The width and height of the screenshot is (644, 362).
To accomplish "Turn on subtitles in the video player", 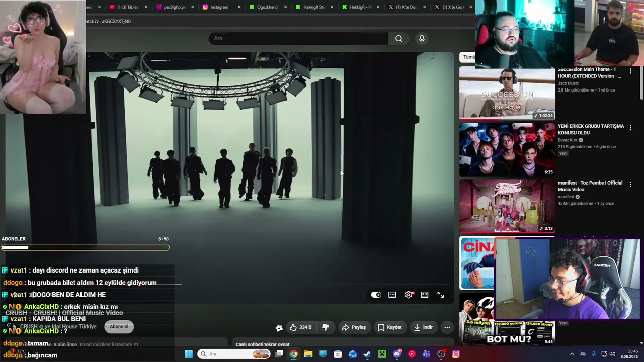I will (x=392, y=295).
